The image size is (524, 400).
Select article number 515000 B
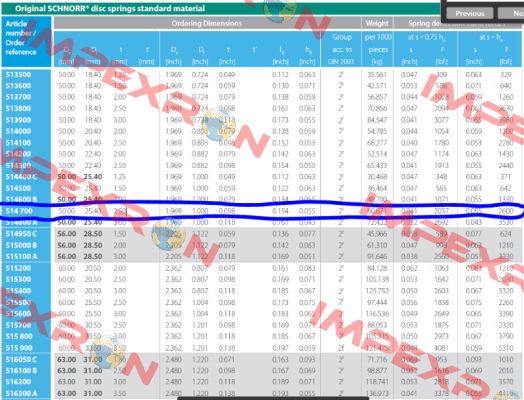tap(21, 245)
